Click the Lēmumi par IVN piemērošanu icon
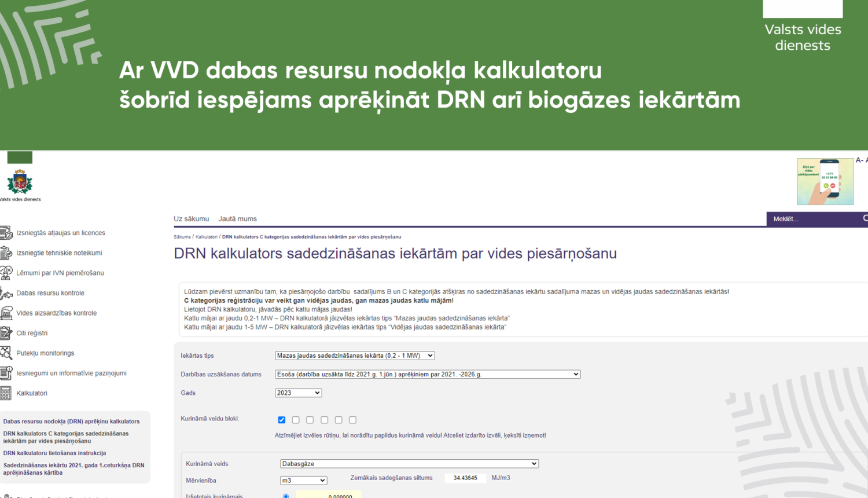 tap(8, 272)
